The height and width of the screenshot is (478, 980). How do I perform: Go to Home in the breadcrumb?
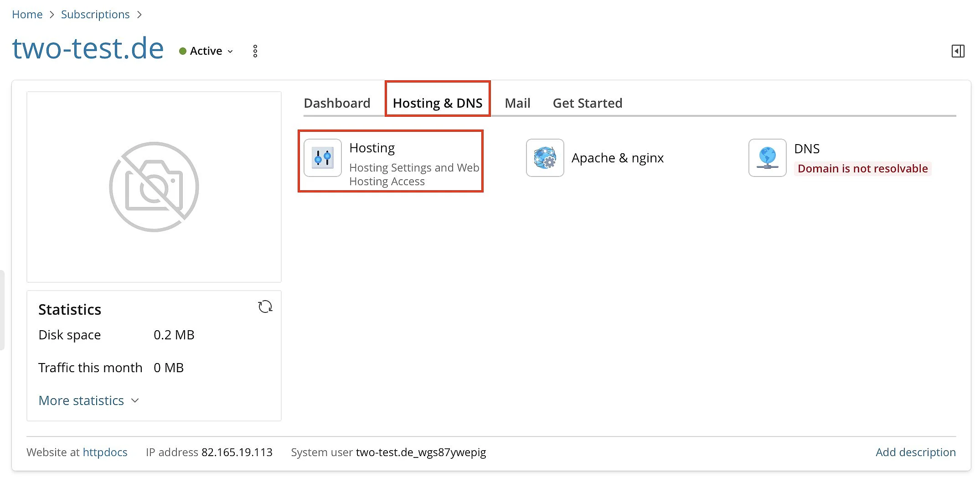27,15
